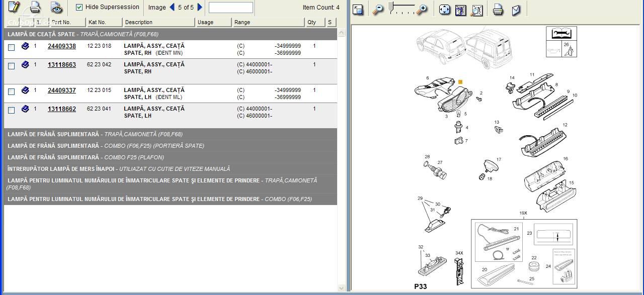The height and width of the screenshot is (295, 644).
Task: Click callout number 12 in diagram
Action: tap(565, 125)
